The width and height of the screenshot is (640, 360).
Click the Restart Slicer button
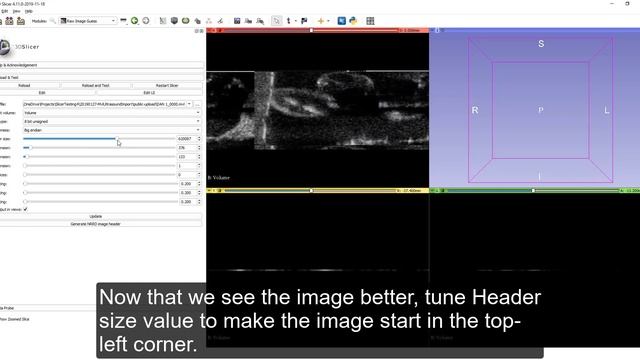167,85
